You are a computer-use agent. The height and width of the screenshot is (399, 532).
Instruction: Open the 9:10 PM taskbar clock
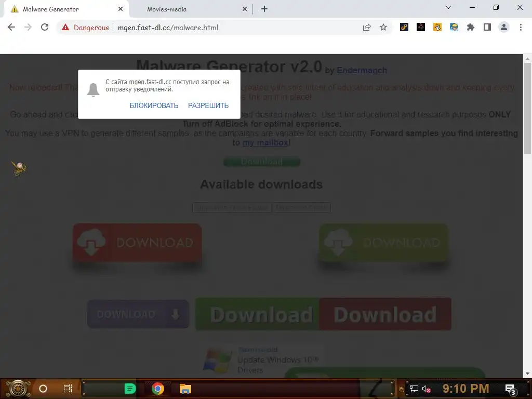coord(465,388)
